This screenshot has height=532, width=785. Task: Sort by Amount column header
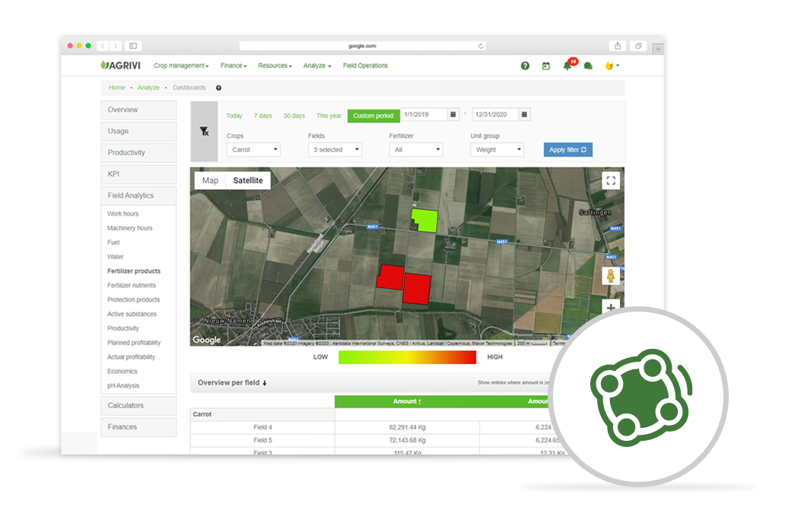coord(407,401)
